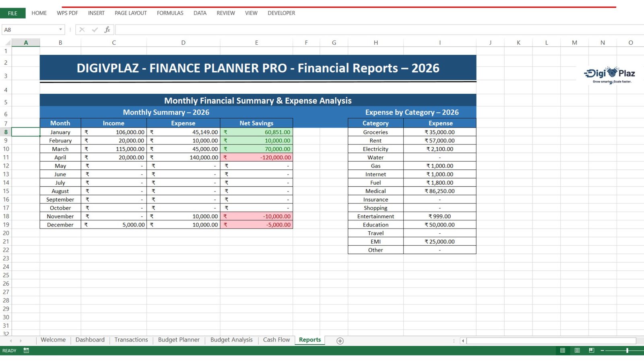The height and width of the screenshot is (362, 644).
Task: Open the PAGE LAYOUT ribbon tab
Action: coord(131,13)
